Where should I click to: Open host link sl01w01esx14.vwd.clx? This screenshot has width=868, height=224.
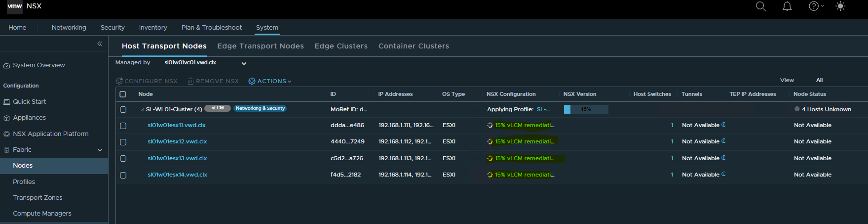point(177,175)
